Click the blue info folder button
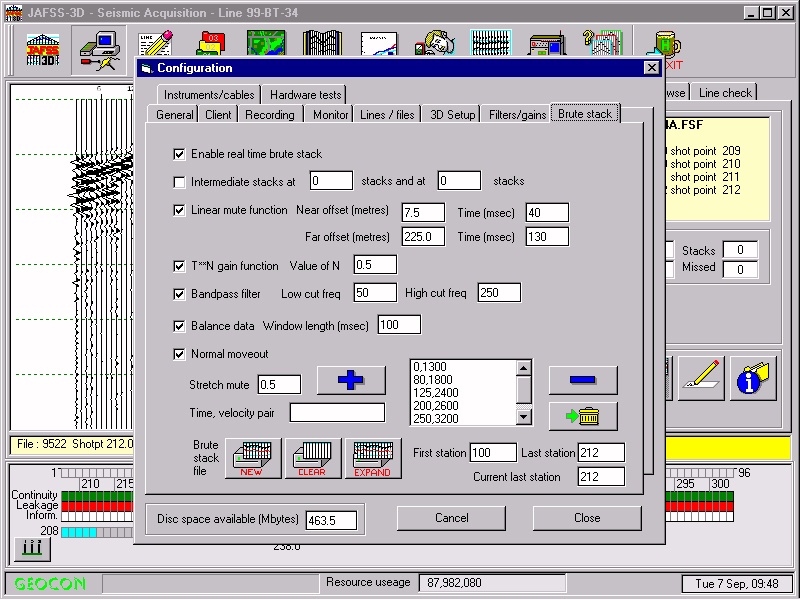 tap(753, 379)
